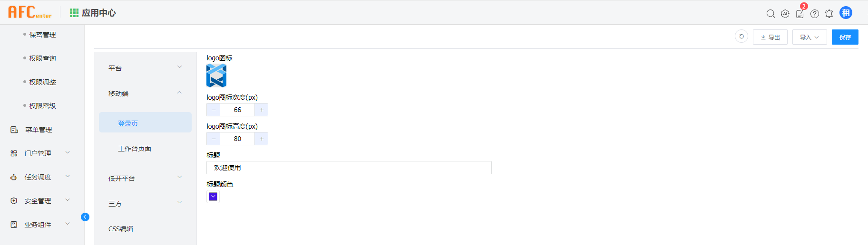Click the 导出 button

click(x=770, y=37)
